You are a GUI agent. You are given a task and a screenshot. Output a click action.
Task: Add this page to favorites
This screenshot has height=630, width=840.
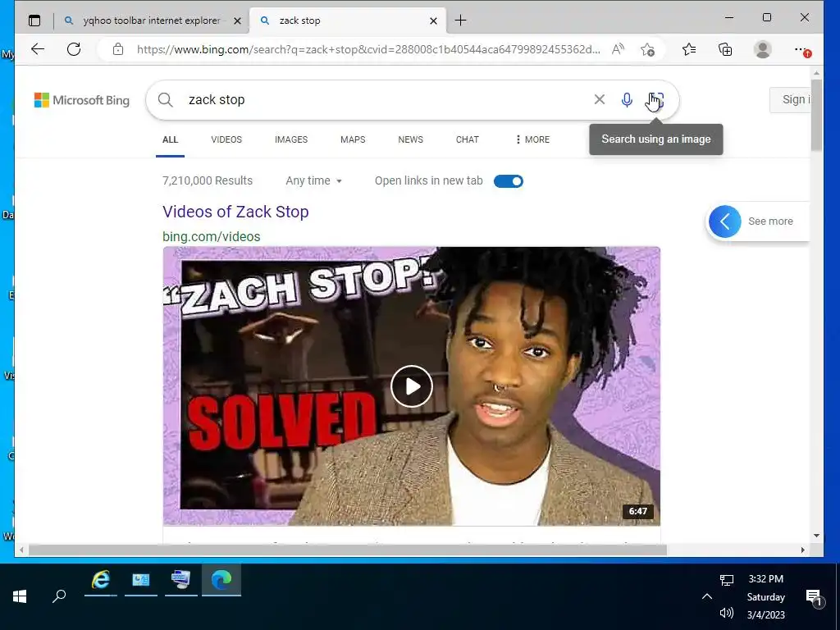click(648, 50)
